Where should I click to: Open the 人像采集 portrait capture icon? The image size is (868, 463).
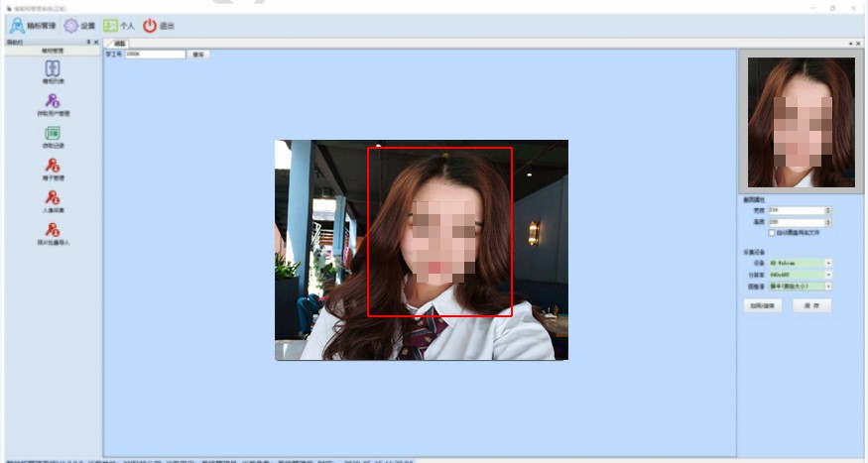pyautogui.click(x=54, y=198)
